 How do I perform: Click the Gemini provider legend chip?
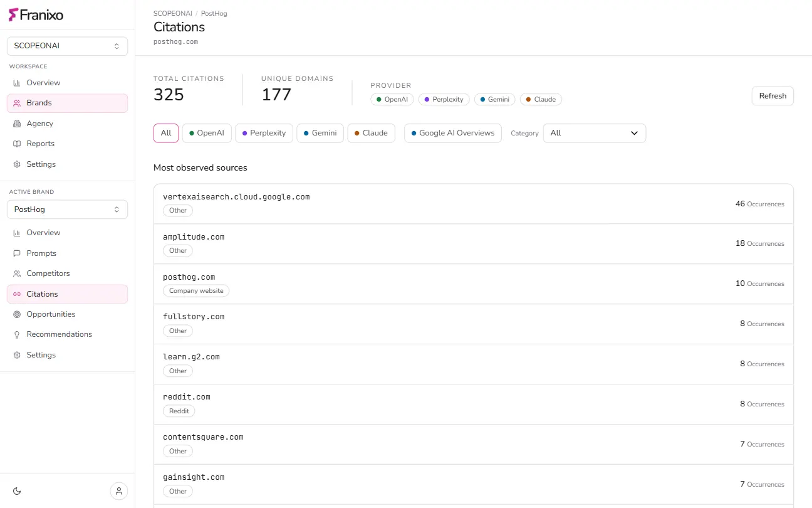pyautogui.click(x=495, y=99)
